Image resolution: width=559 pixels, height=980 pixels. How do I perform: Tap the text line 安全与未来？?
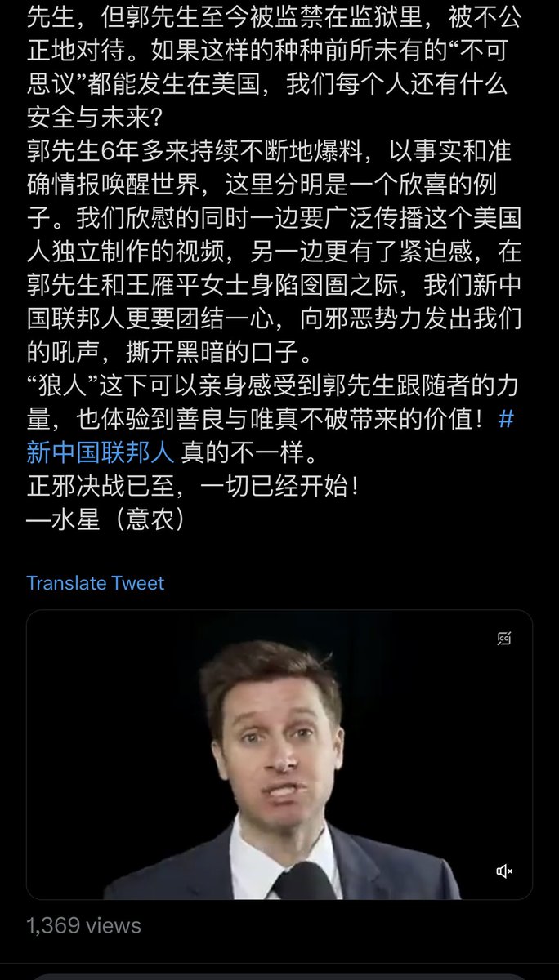point(95,117)
